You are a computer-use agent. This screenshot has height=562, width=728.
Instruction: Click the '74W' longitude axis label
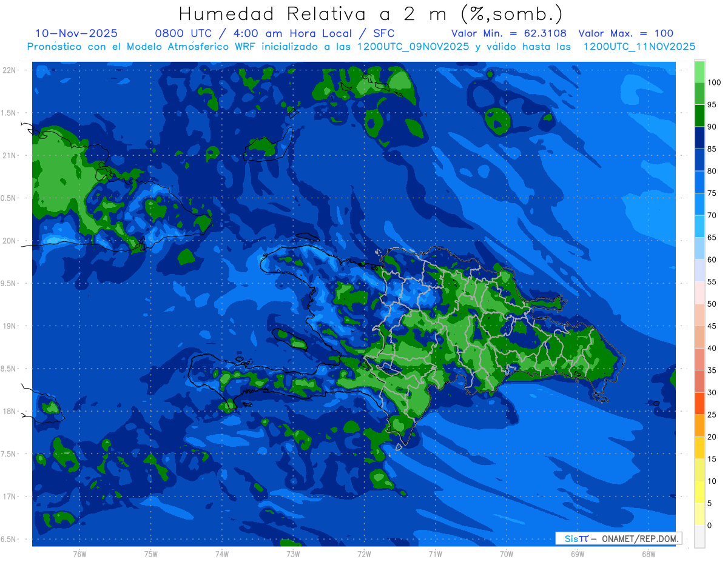[x=222, y=554]
